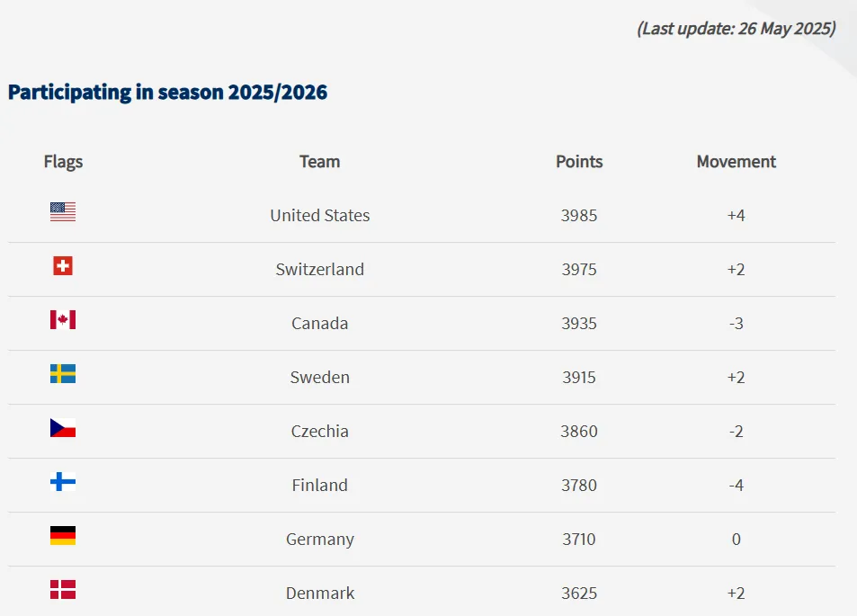Open the Switzerland team name
Screen dimensions: 857x616
[x=320, y=270]
